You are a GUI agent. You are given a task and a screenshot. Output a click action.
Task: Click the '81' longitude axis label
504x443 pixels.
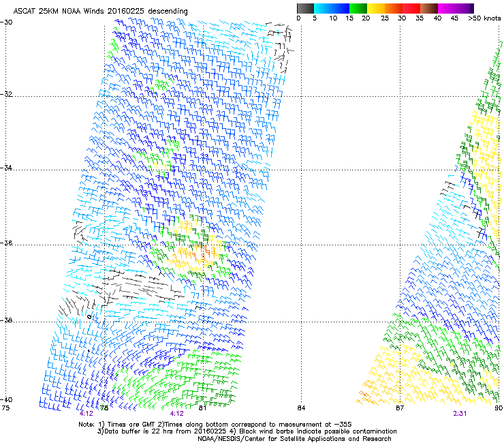pos(202,408)
